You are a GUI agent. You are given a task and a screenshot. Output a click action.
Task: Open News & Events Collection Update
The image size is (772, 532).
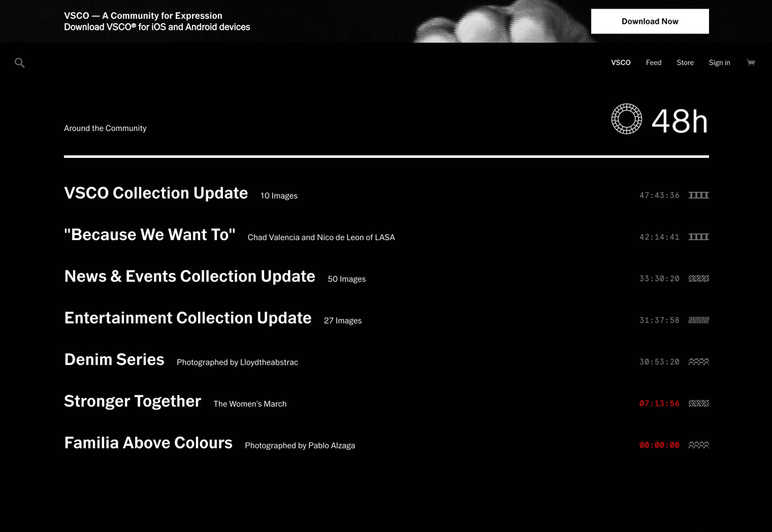[x=190, y=276]
